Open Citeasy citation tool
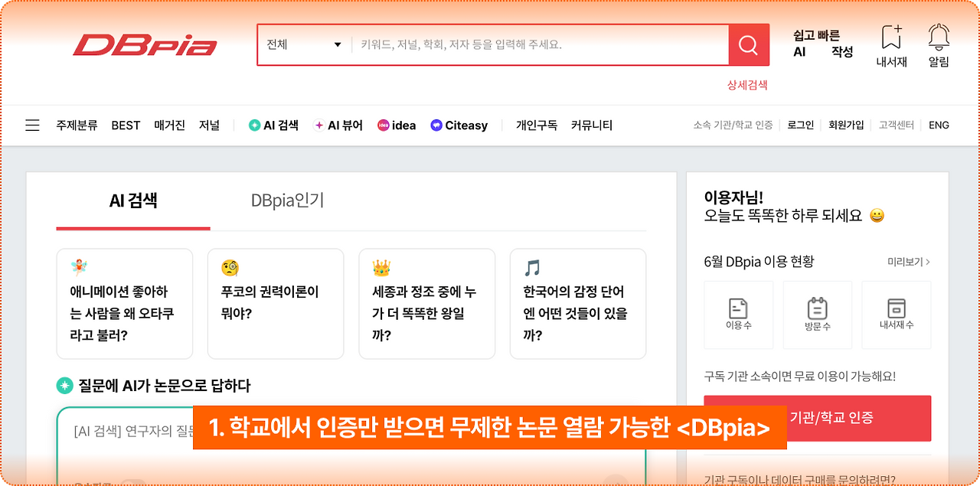Viewport: 980px width, 486px height. tap(436, 125)
